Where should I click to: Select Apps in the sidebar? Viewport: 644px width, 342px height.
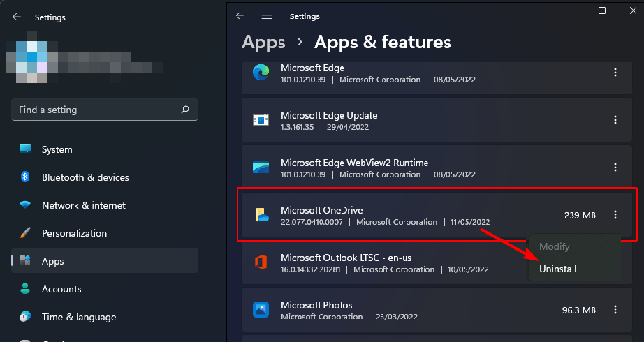(x=105, y=261)
